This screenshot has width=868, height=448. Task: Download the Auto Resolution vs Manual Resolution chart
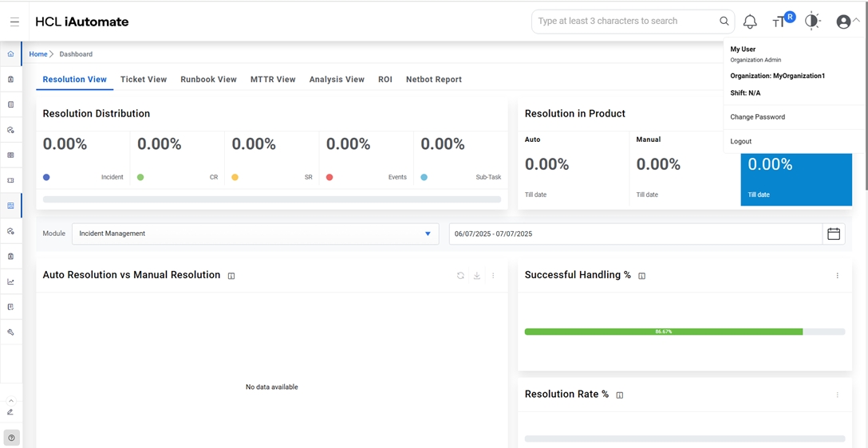click(x=476, y=275)
